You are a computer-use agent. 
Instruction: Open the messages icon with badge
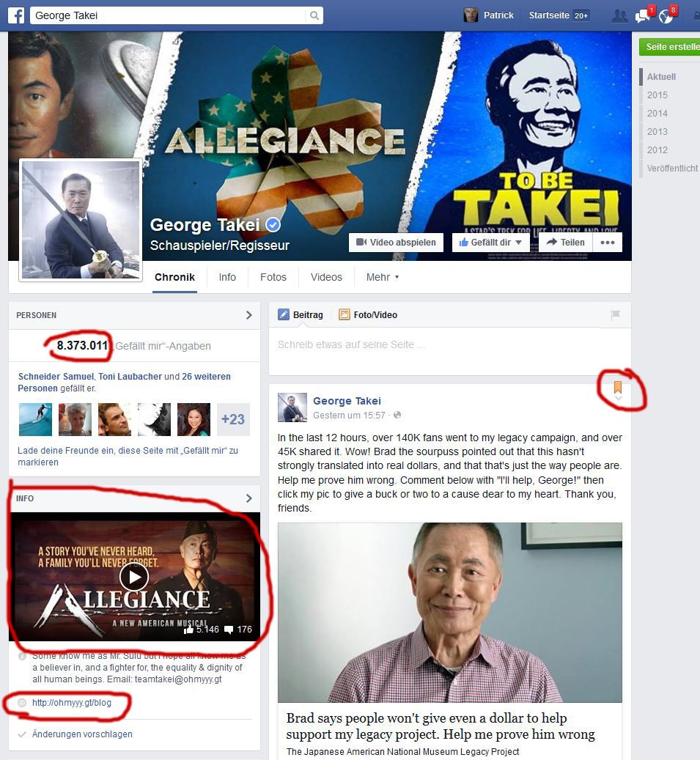(644, 15)
